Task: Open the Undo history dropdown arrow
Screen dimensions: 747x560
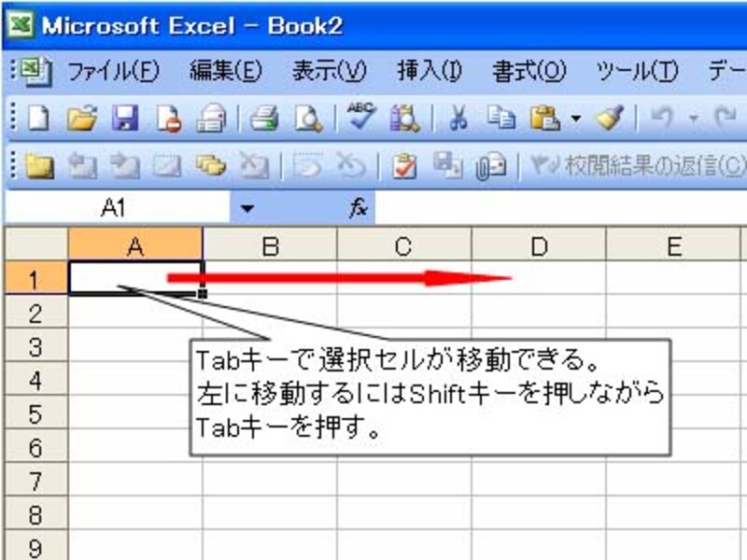Action: pyautogui.click(x=693, y=118)
